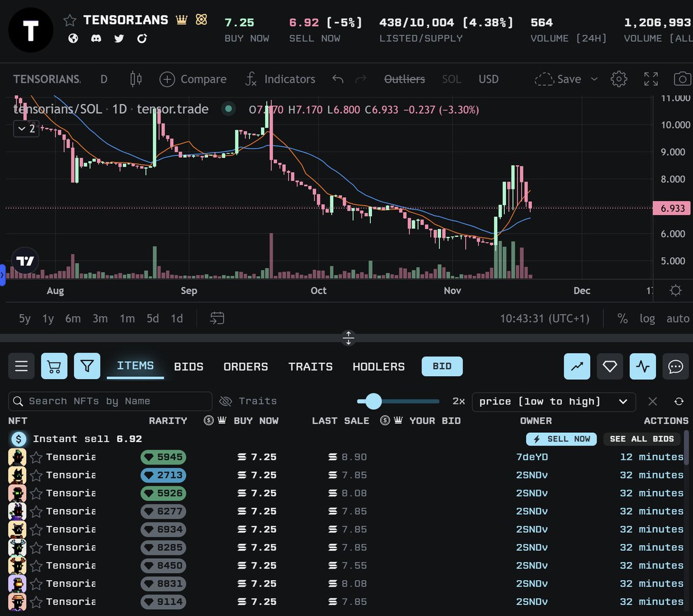Open the candlestick chart style selector

pyautogui.click(x=136, y=79)
